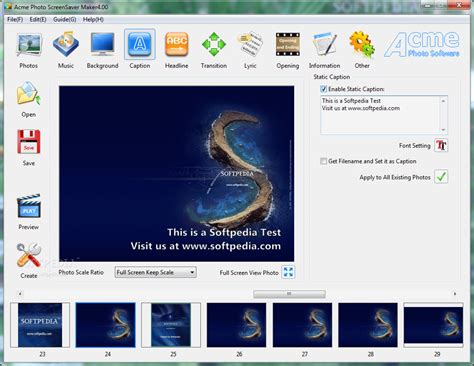Click the thumbnail strip scrollbar handle
The height and width of the screenshot is (366, 474).
pyautogui.click(x=289, y=294)
